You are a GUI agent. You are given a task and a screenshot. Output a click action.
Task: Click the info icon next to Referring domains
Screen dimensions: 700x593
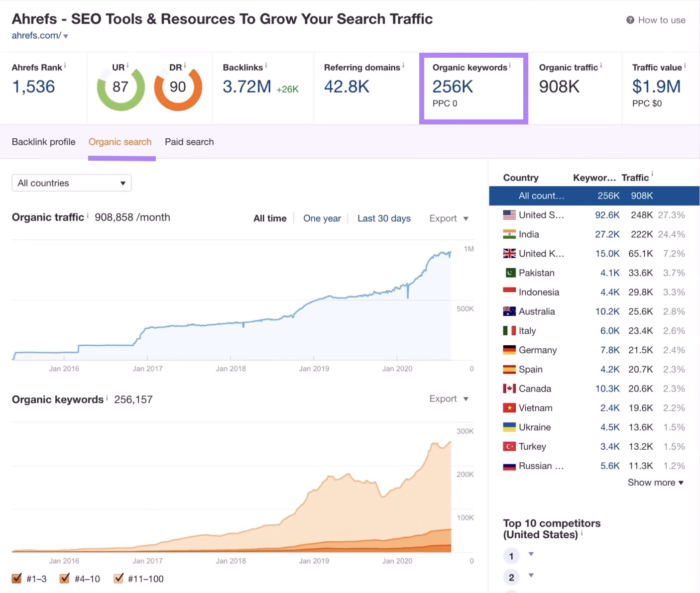click(x=403, y=65)
